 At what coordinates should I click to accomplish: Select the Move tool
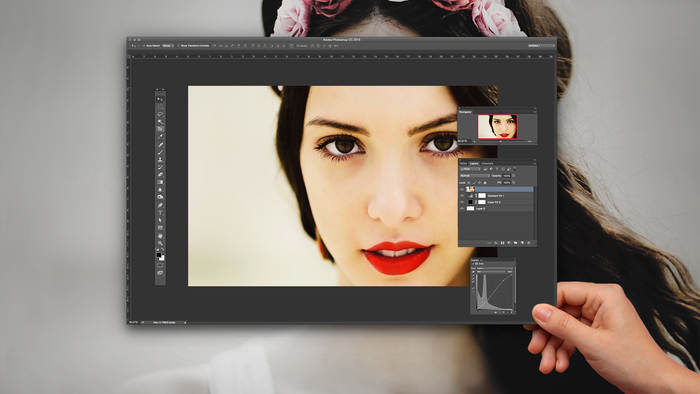[160, 99]
